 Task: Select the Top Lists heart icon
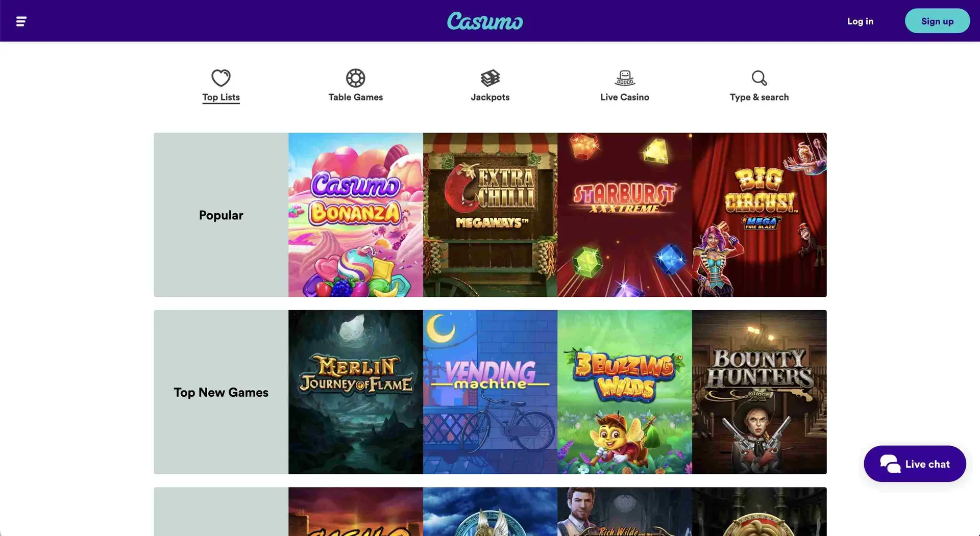(220, 78)
